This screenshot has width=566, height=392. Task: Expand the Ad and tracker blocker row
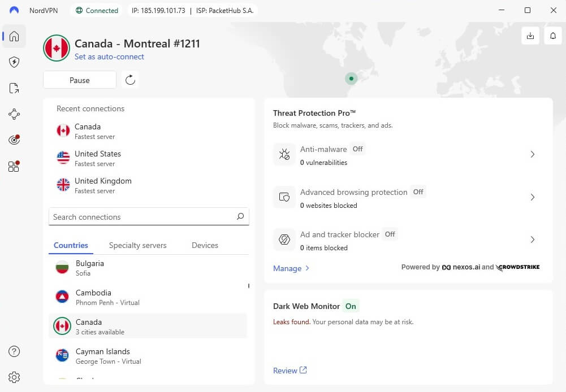point(532,239)
